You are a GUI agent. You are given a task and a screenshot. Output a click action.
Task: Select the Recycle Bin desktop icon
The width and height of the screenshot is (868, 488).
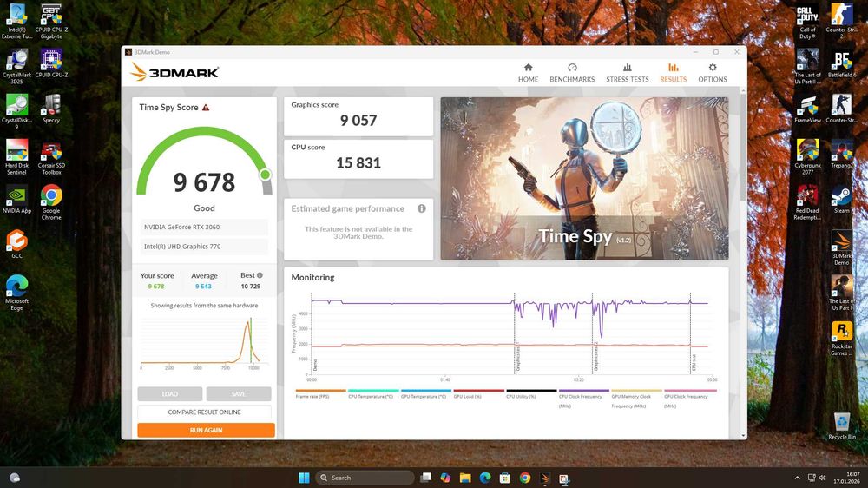841,425
